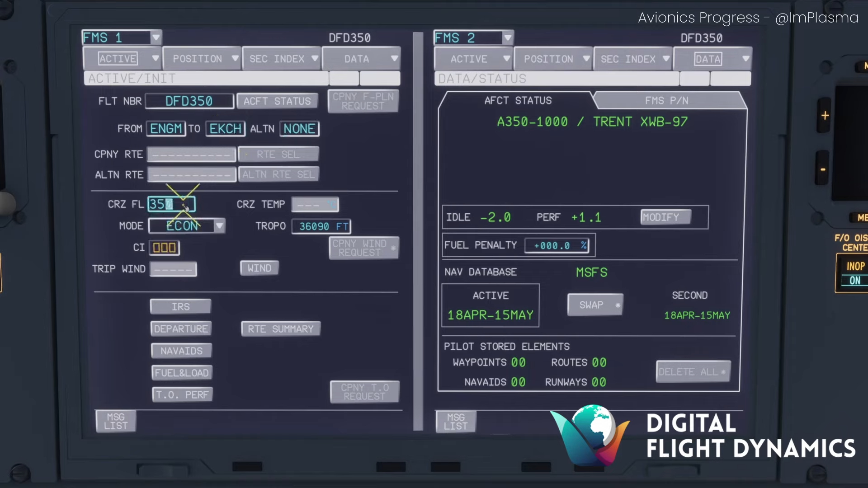Open POSITION menu on FMS 1
Image resolution: width=868 pixels, height=488 pixels.
[x=202, y=59]
